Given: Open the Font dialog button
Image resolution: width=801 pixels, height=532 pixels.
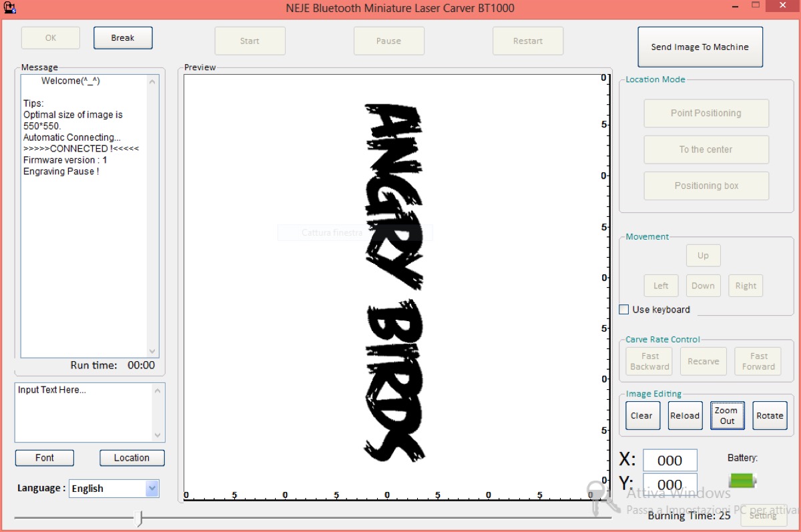Looking at the screenshot, I should point(45,458).
